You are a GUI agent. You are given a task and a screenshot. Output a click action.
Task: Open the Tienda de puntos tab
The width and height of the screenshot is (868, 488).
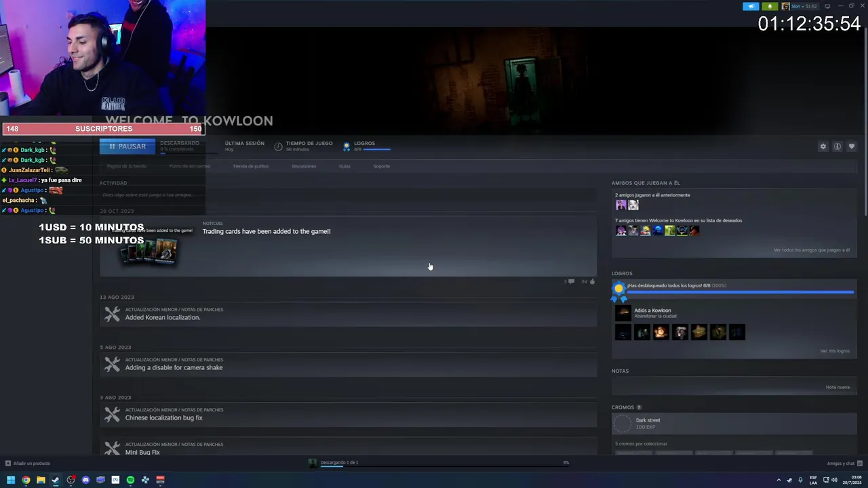(251, 166)
